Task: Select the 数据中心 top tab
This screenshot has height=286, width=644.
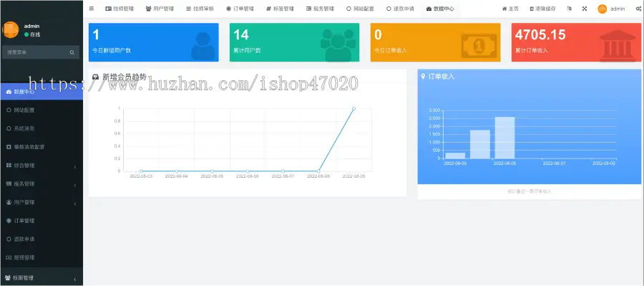Action: click(440, 9)
